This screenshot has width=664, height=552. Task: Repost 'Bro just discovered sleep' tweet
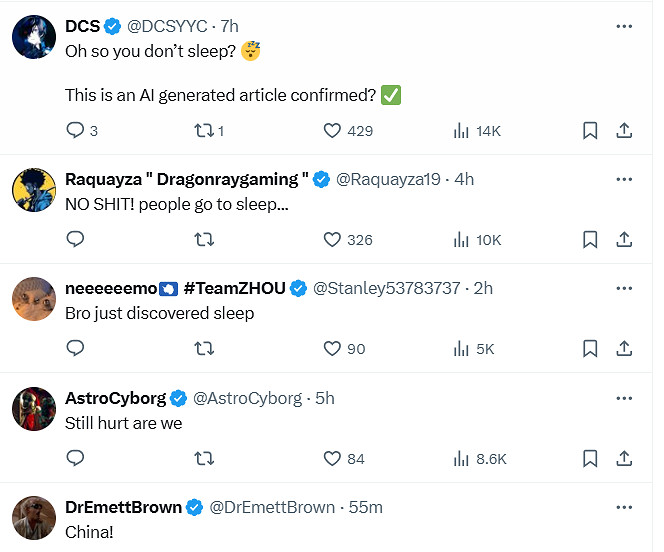click(204, 348)
